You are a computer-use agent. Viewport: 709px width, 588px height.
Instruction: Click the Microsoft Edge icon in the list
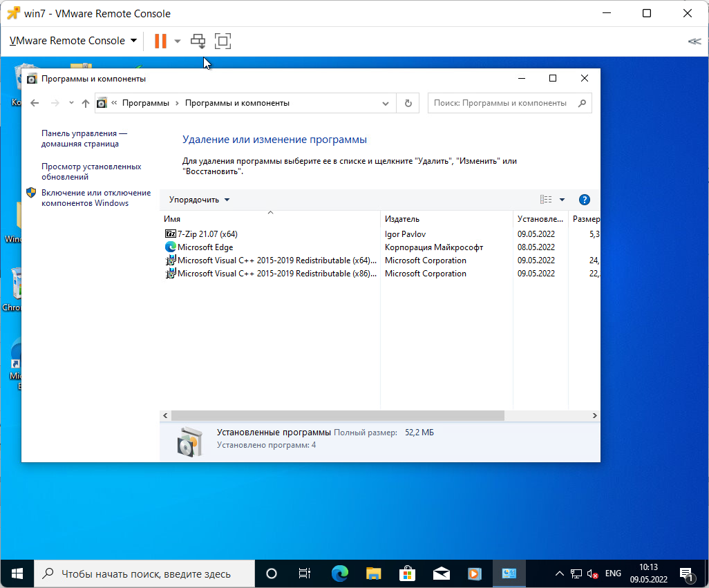(x=171, y=247)
